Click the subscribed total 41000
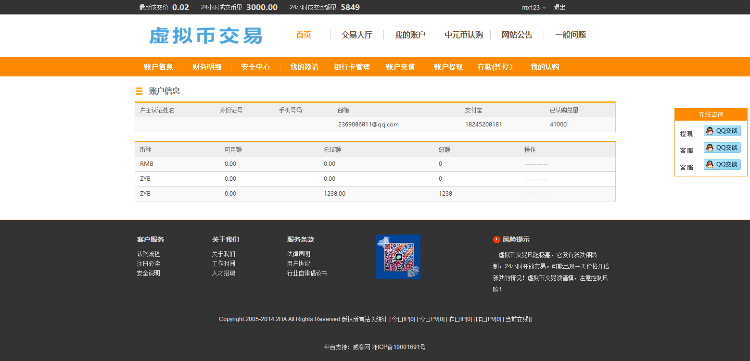 coord(558,124)
